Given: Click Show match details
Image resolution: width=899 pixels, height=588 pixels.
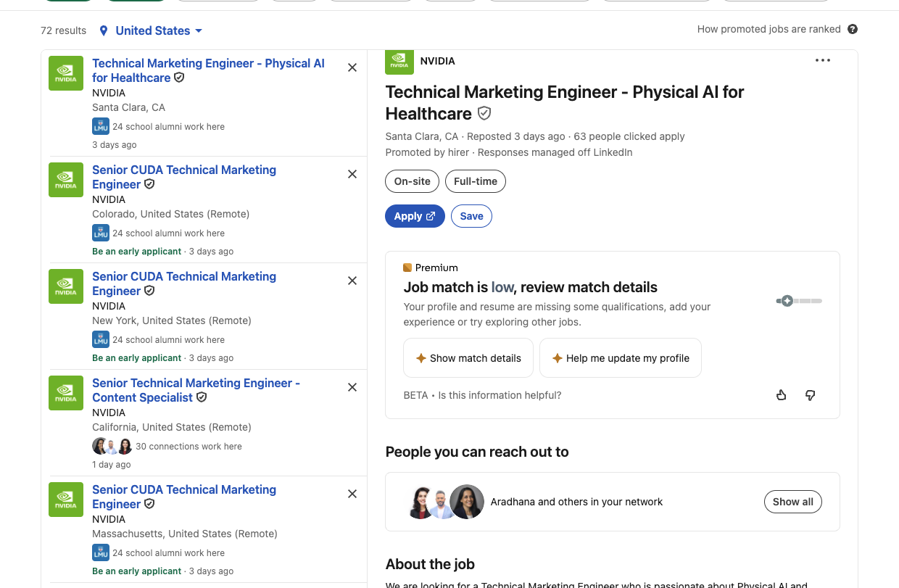Looking at the screenshot, I should tap(468, 358).
